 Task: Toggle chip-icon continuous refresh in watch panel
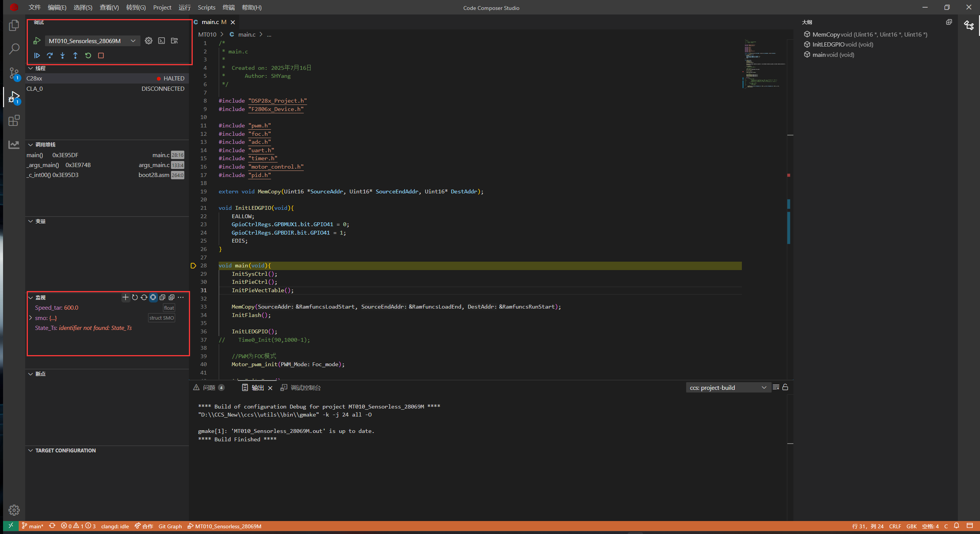tap(153, 297)
